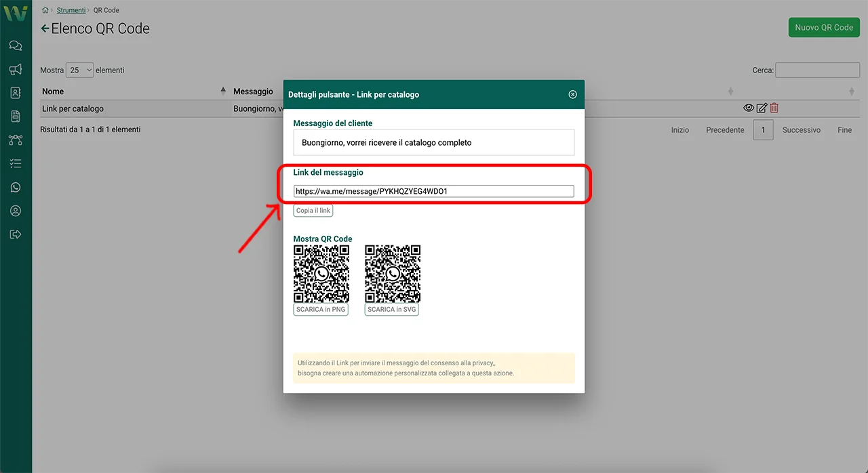Click the Copia il link button

(313, 211)
